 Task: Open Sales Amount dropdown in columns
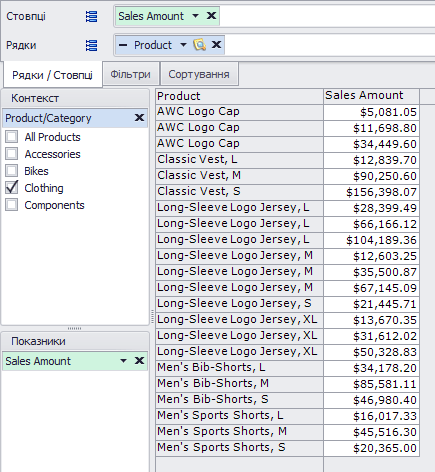(196, 16)
